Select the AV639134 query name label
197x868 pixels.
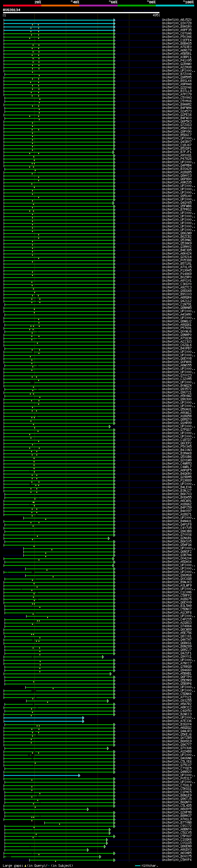coord(11,10)
